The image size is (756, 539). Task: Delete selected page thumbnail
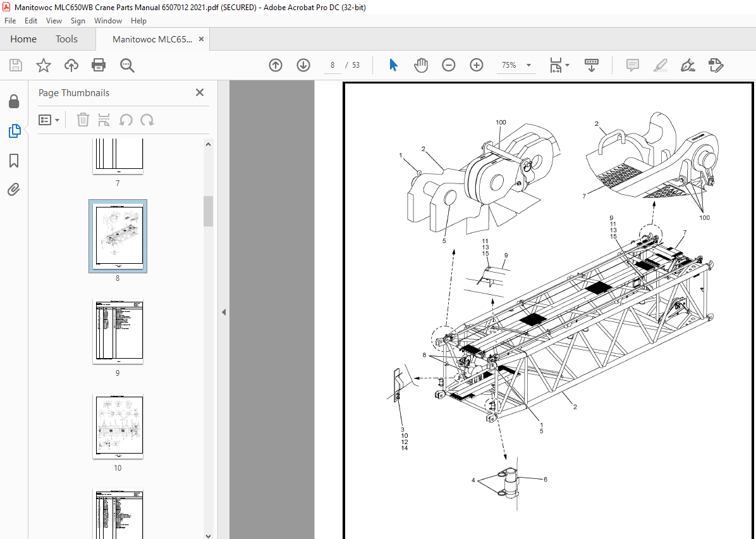click(x=83, y=120)
